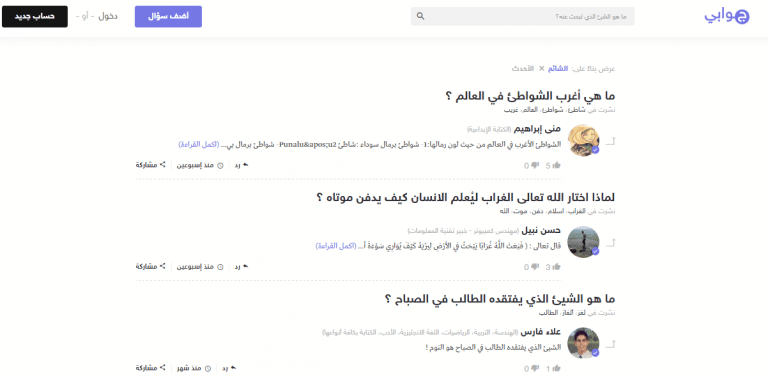Click اكمل القراءة on Hassan Nabil's answer

(336, 246)
